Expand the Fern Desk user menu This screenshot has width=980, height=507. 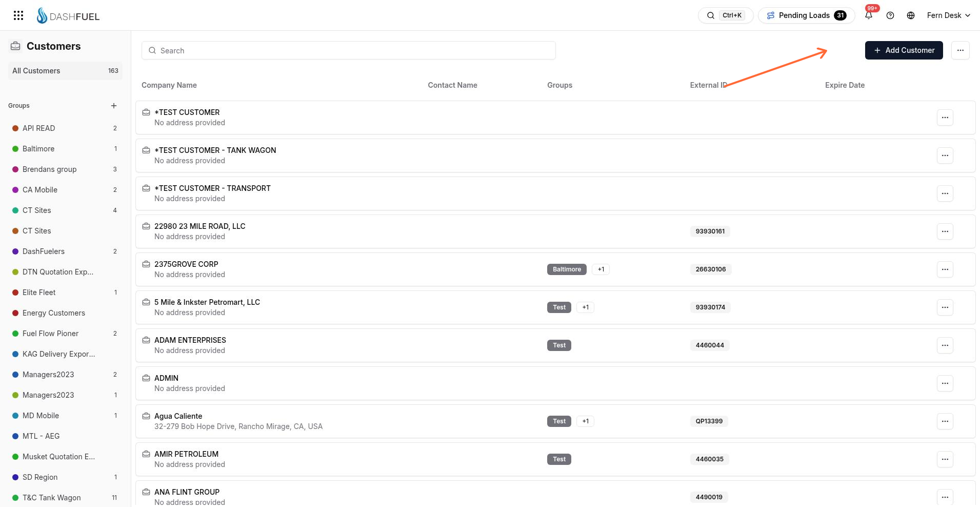pyautogui.click(x=949, y=15)
